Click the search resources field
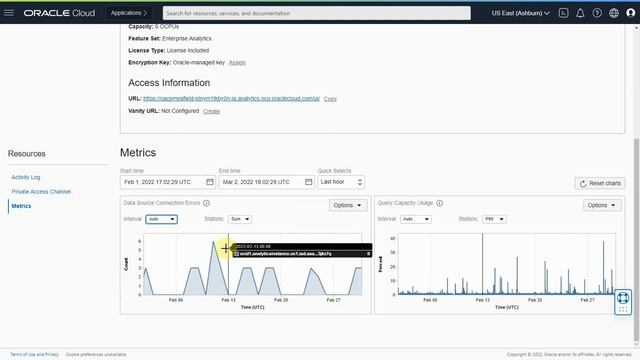The image size is (640, 360). point(316,13)
